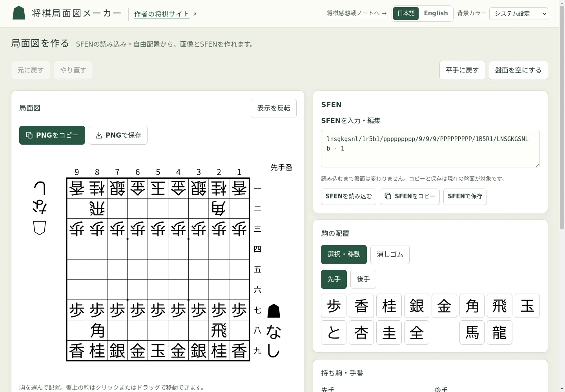Select the 飛 rook piece in the palette

[x=500, y=306]
